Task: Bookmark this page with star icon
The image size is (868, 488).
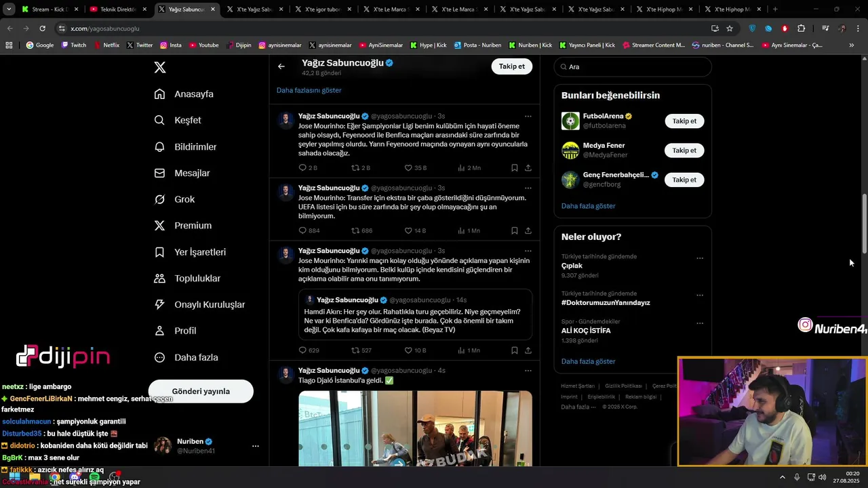Action: [x=730, y=28]
